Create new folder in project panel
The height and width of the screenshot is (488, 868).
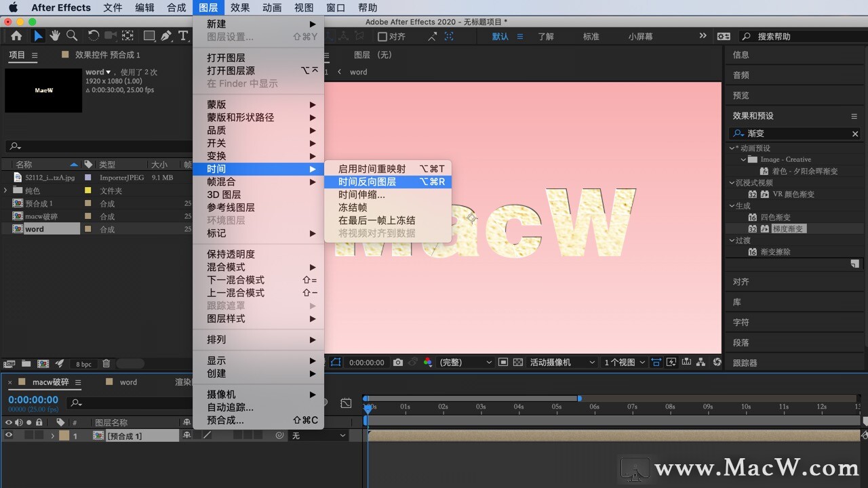click(26, 364)
